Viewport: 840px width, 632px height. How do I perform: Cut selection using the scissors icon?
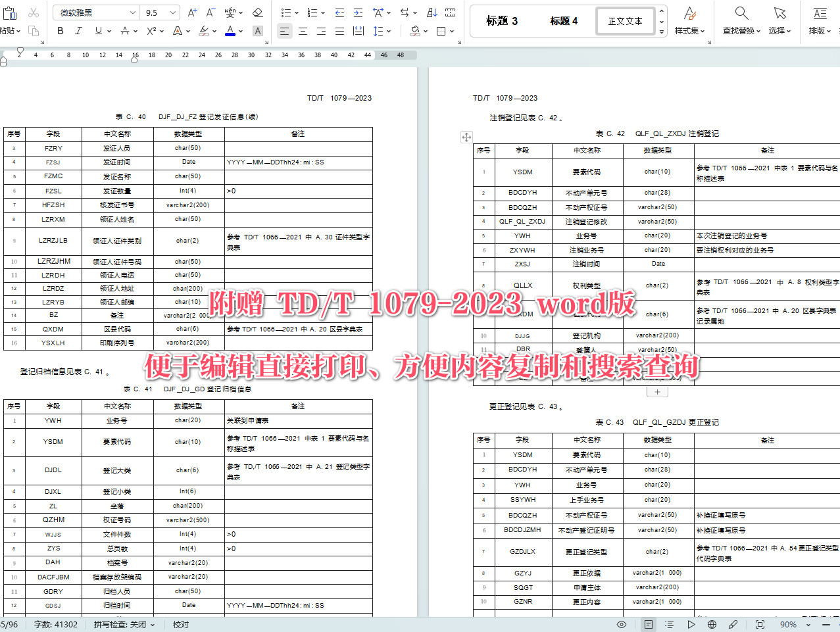(33, 12)
